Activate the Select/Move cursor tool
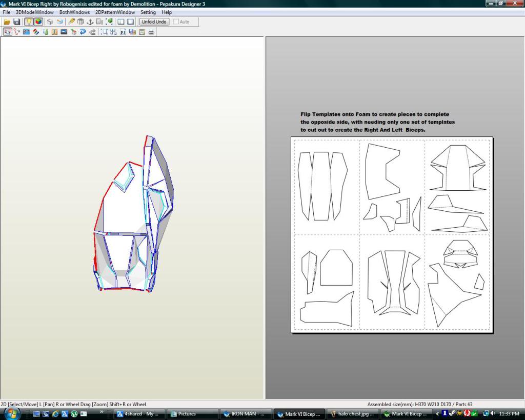The width and height of the screenshot is (525, 420). point(7,32)
